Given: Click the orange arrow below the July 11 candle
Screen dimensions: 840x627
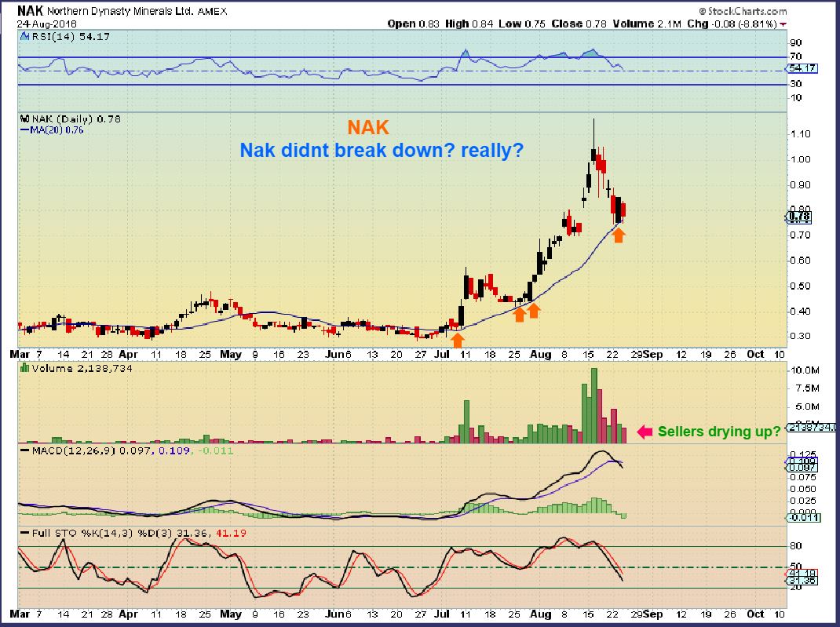Looking at the screenshot, I should (457, 340).
